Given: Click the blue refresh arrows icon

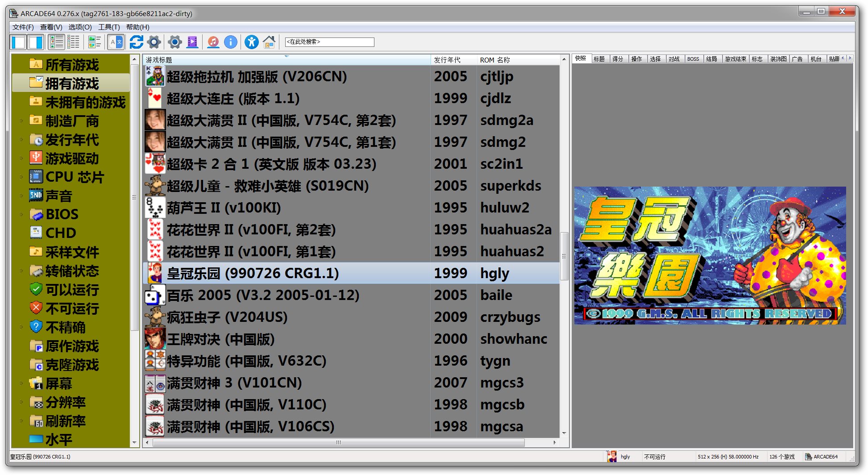Looking at the screenshot, I should (x=136, y=42).
